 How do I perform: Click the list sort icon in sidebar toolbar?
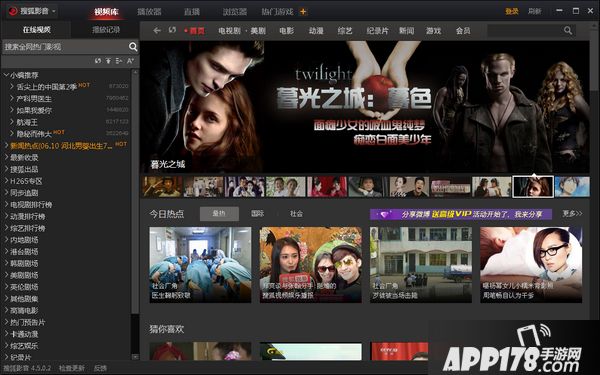pos(119,61)
